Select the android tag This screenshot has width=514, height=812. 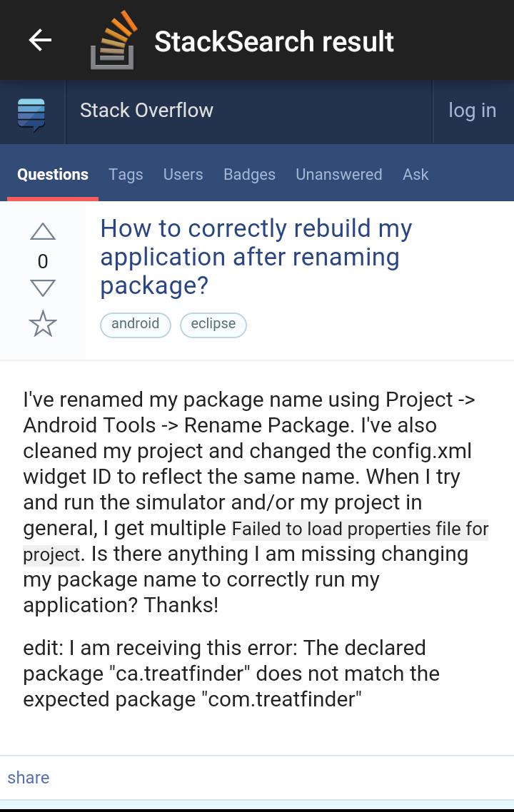(135, 324)
